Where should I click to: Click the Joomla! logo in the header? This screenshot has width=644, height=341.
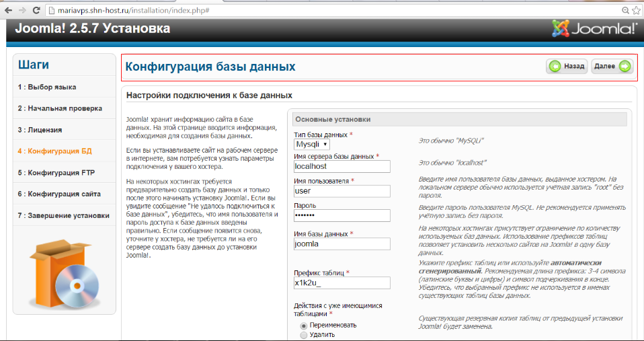[594, 29]
